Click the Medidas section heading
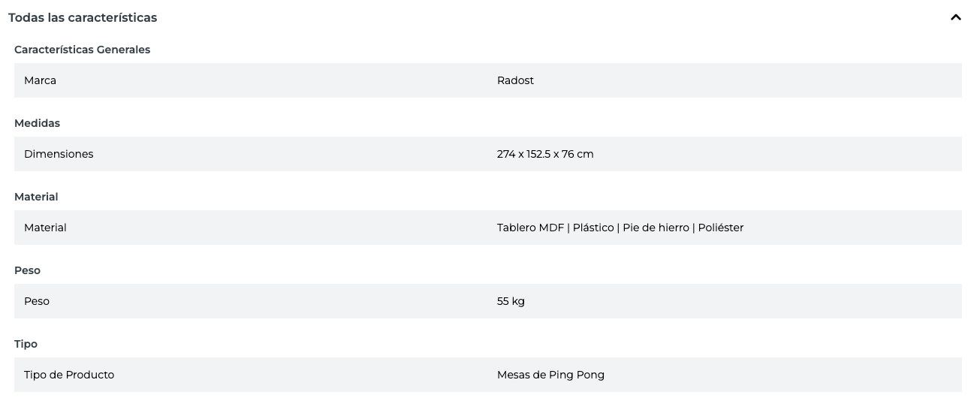The width and height of the screenshot is (980, 410). click(37, 123)
